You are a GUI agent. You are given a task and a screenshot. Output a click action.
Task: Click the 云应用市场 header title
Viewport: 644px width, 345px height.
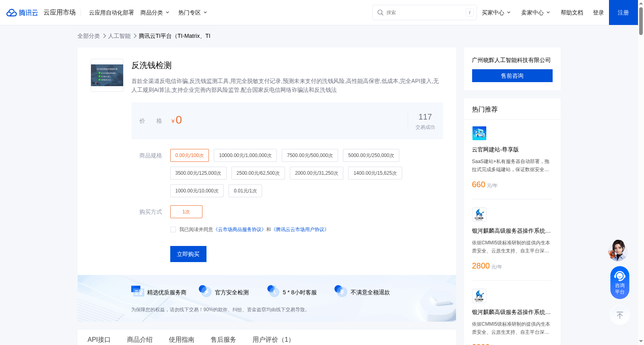pos(60,12)
